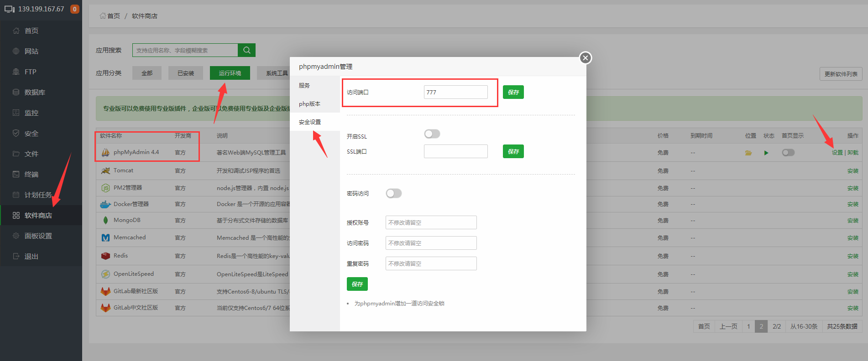Click the 终端 terminal icon in sidebar
The width and height of the screenshot is (868, 361).
click(x=16, y=174)
